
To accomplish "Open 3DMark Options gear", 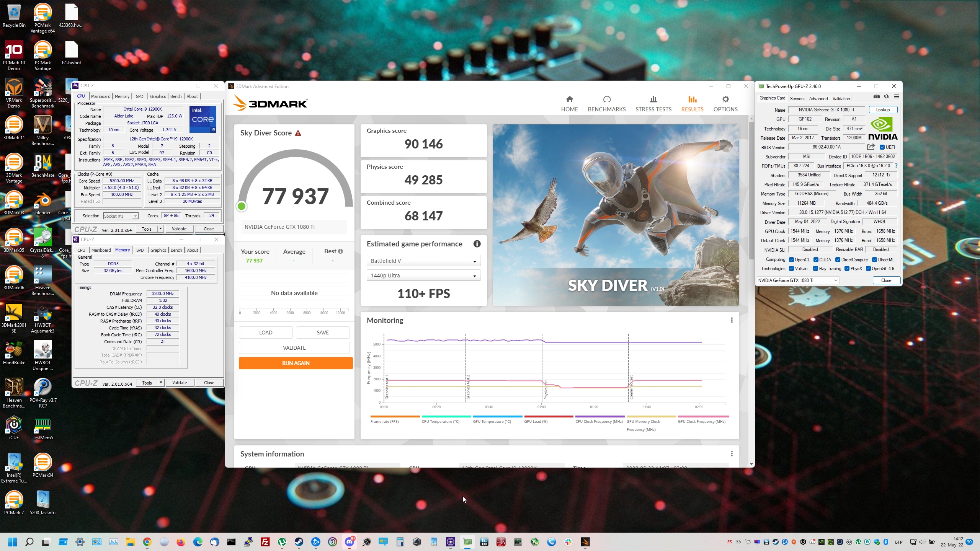I will coord(725,104).
